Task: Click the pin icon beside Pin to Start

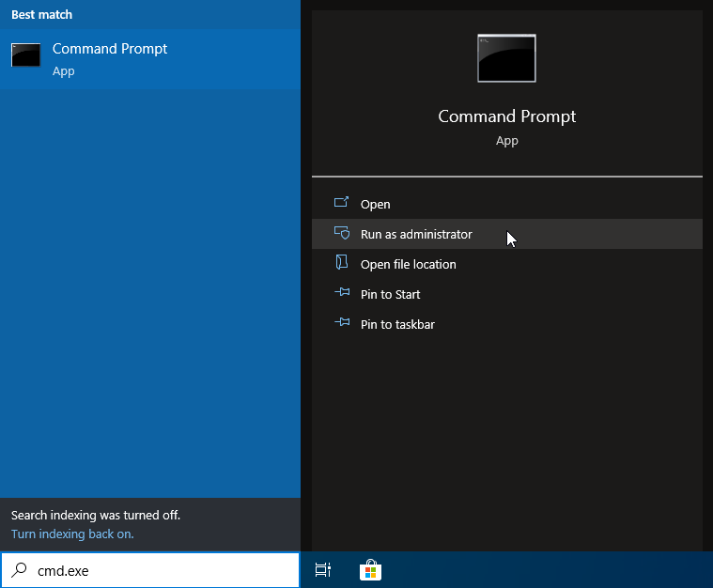Action: pos(342,294)
